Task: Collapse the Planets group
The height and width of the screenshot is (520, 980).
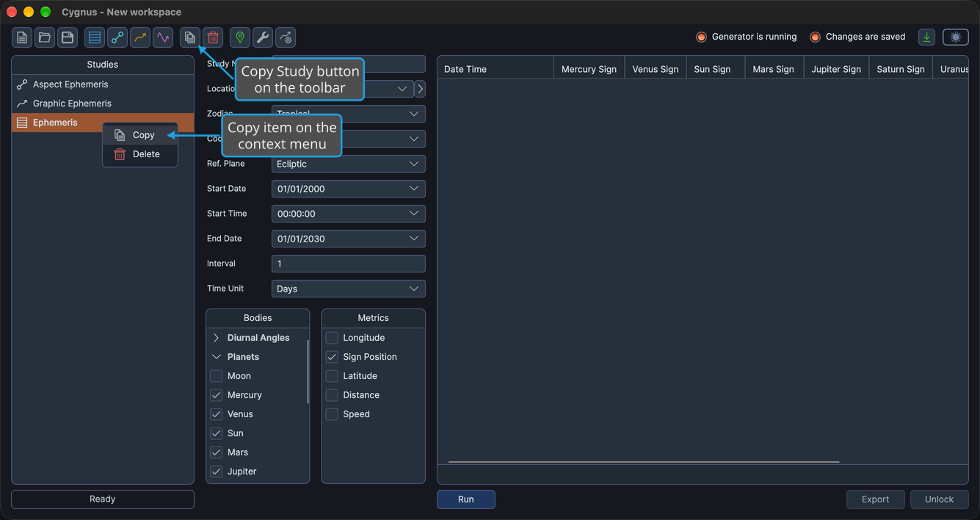Action: coord(217,357)
